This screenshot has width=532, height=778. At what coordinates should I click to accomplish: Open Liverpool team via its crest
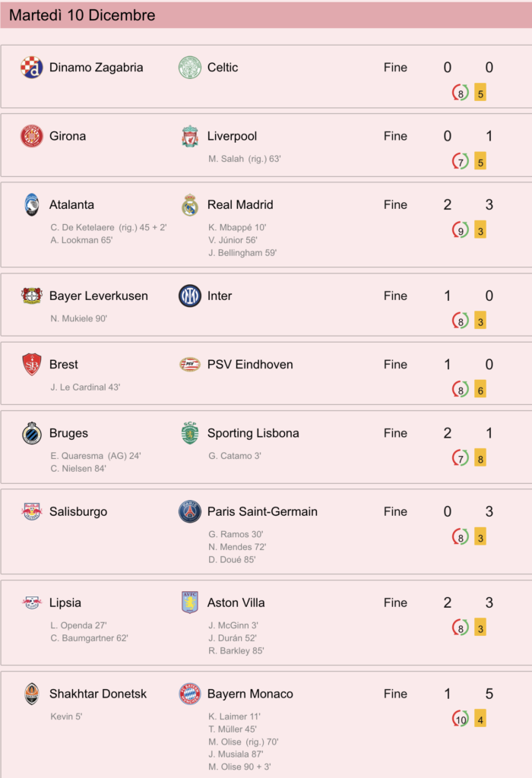[x=189, y=137]
